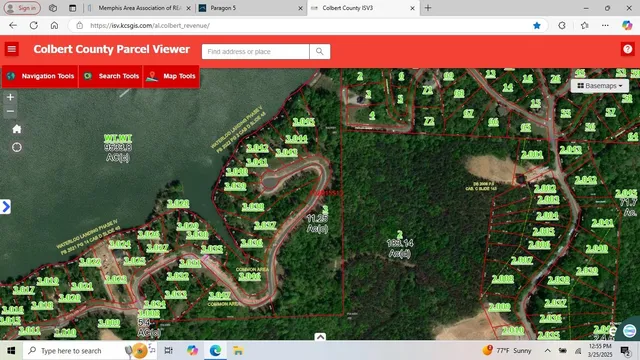
Task: Open Map Tools menu
Action: pos(171,76)
